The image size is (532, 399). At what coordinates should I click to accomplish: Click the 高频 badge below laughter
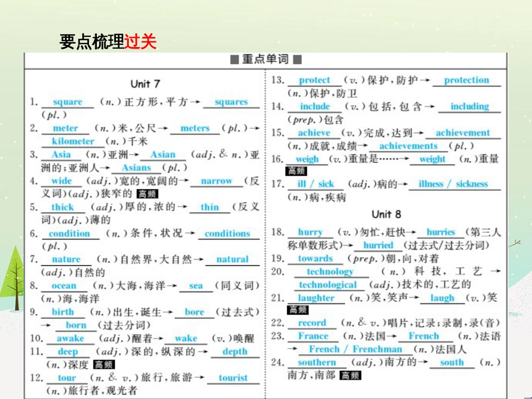click(297, 311)
